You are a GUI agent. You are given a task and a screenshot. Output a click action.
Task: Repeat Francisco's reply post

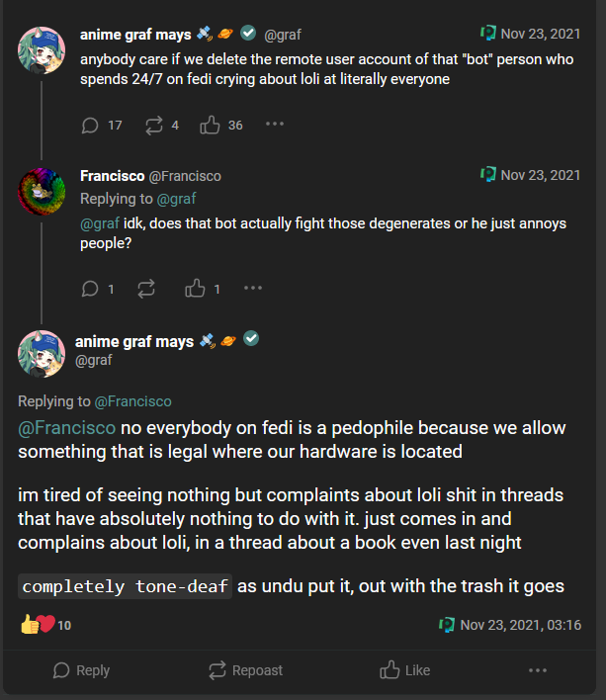click(x=147, y=289)
